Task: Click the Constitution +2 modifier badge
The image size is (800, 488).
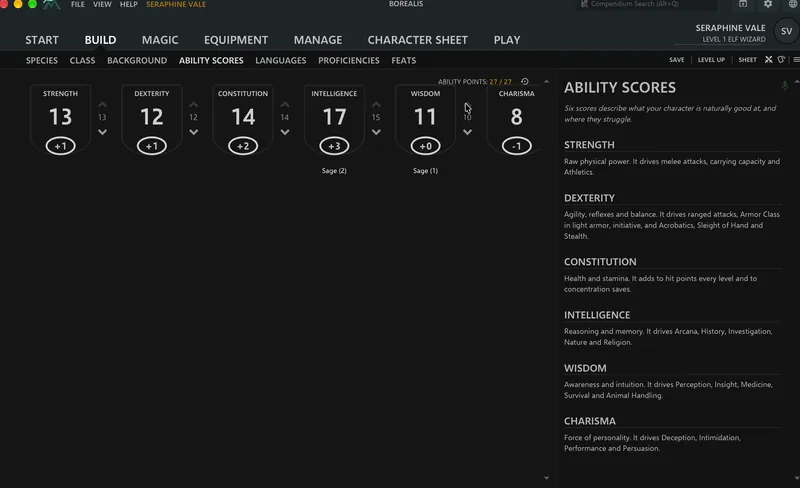Action: pos(243,146)
